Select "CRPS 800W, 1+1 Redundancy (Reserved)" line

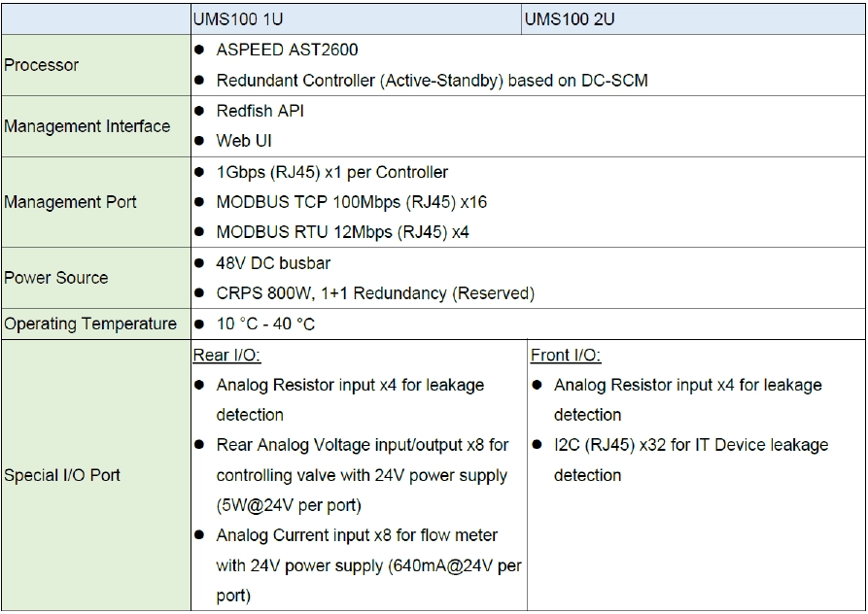coord(375,293)
